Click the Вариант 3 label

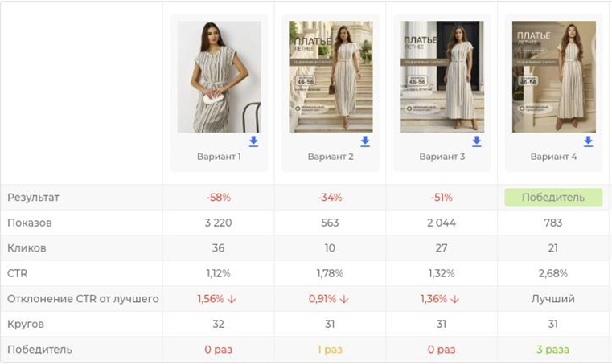pyautogui.click(x=442, y=157)
